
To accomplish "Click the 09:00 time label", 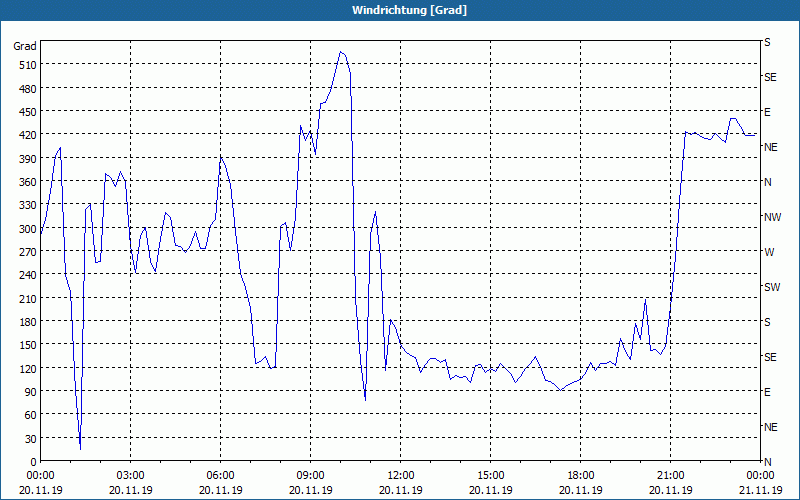I will click(x=311, y=476).
